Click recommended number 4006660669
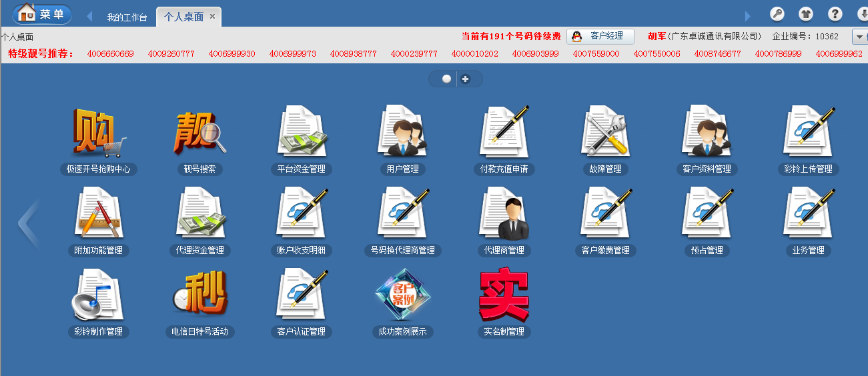The width and height of the screenshot is (868, 376). (x=111, y=54)
